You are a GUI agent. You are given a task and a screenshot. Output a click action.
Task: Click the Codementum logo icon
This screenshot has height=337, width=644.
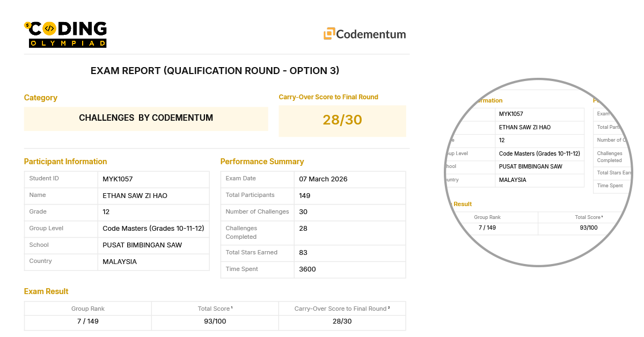tap(329, 34)
